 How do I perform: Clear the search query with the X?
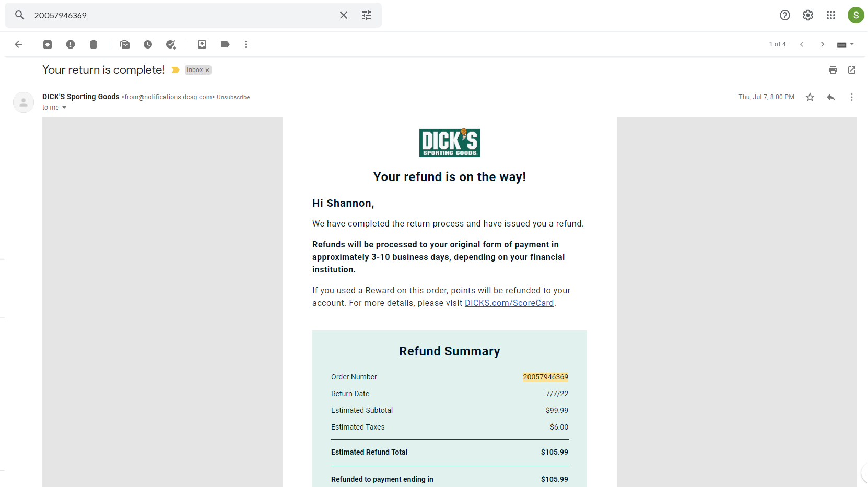click(x=344, y=15)
